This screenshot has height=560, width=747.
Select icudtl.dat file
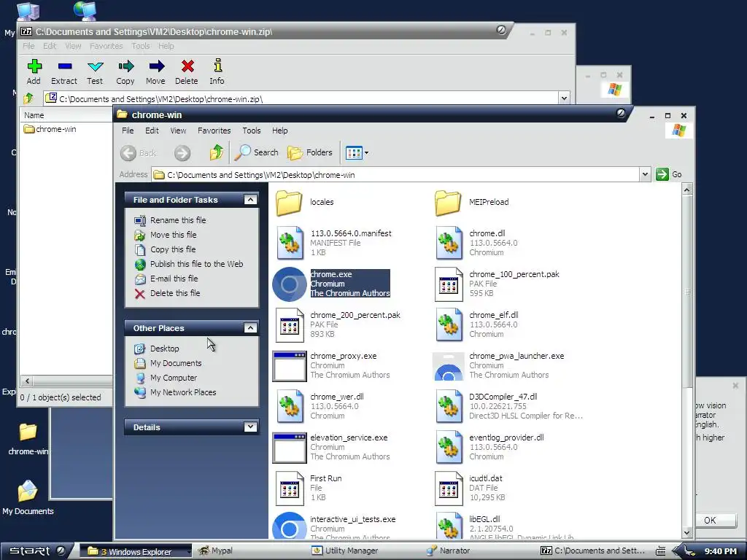pyautogui.click(x=470, y=488)
